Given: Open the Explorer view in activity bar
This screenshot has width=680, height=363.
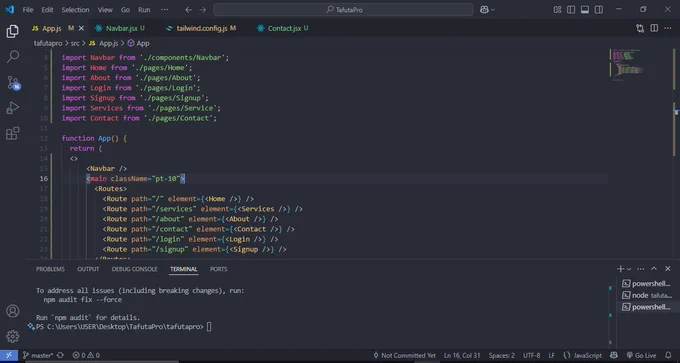Looking at the screenshot, I should 13,31.
